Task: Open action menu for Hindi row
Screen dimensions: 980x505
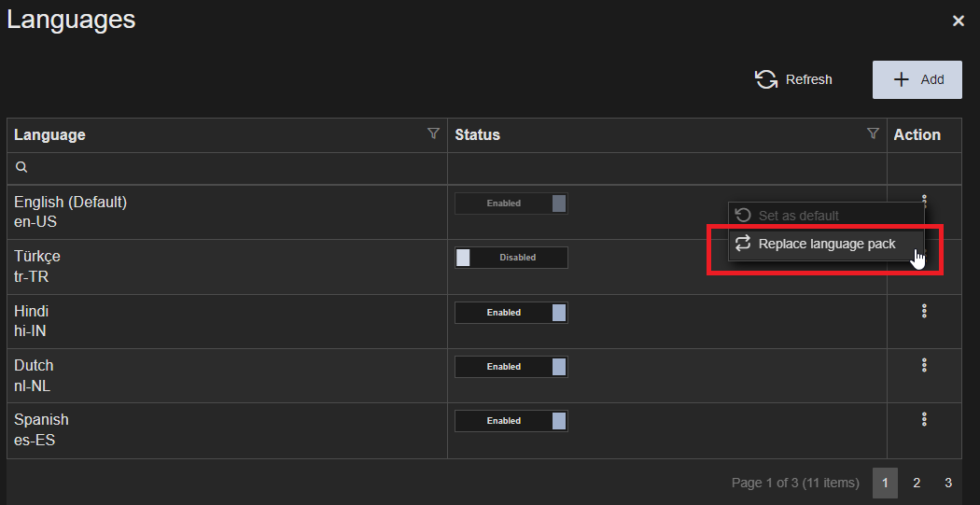Action: tap(924, 311)
